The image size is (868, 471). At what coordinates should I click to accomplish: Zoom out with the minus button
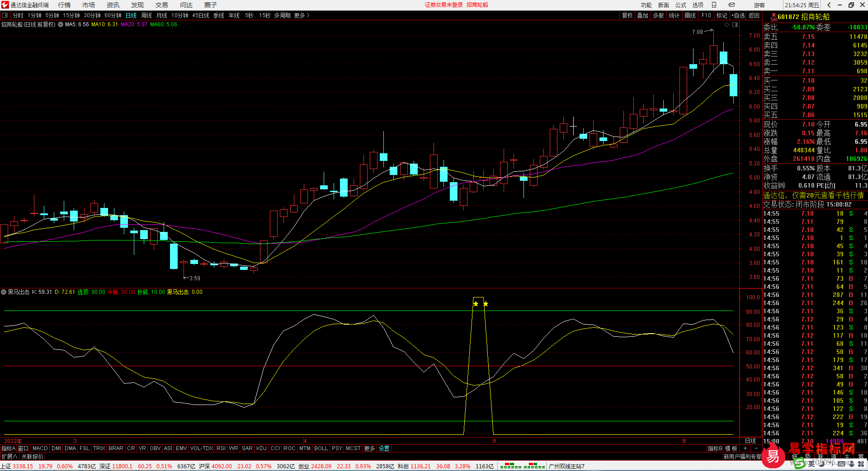tap(756, 448)
